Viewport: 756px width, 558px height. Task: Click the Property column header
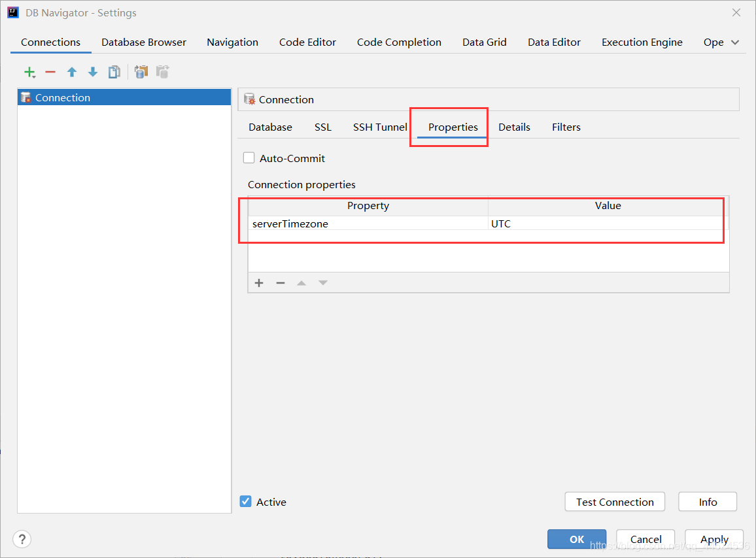(x=368, y=206)
